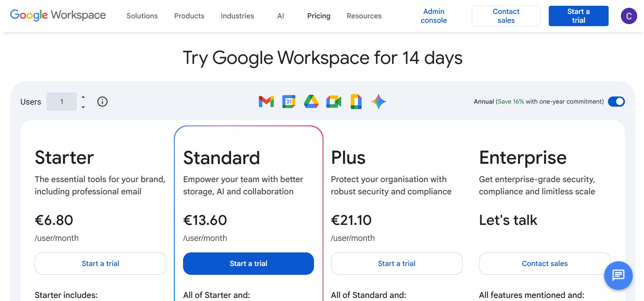Toggle the Annual billing switch

(x=616, y=102)
